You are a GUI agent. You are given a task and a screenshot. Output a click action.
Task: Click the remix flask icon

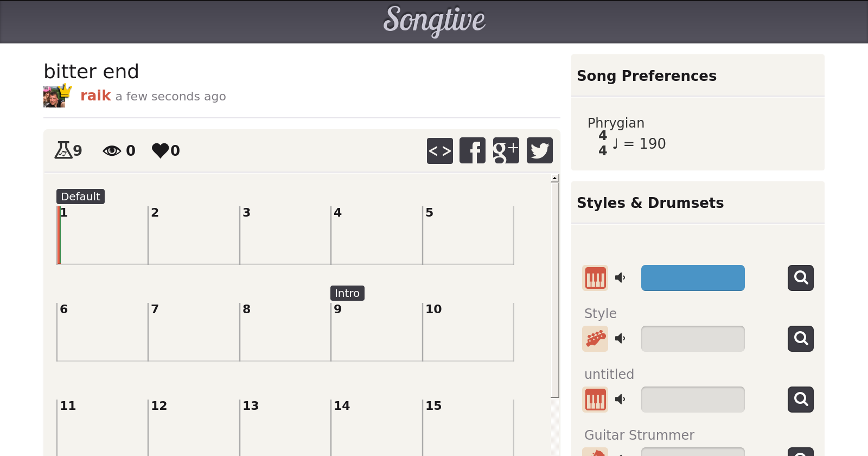coord(63,150)
